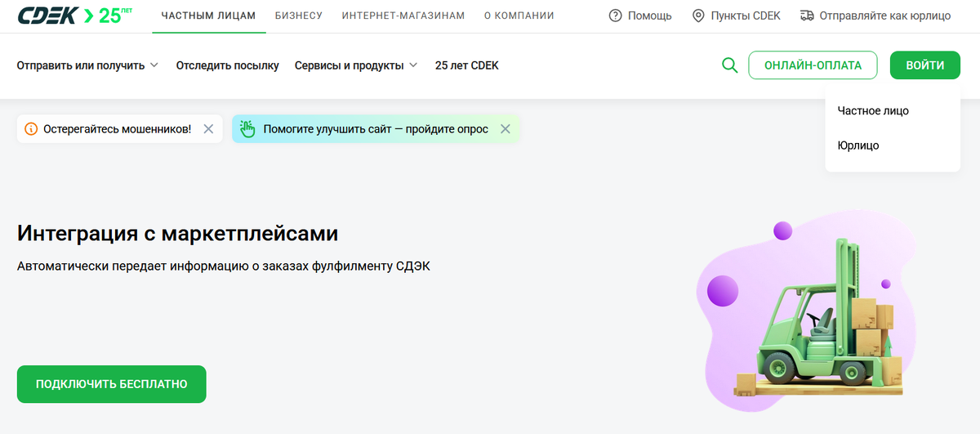Expand the 'Отправить или получить' chevron
Screen dimensions: 980x434
(x=154, y=65)
